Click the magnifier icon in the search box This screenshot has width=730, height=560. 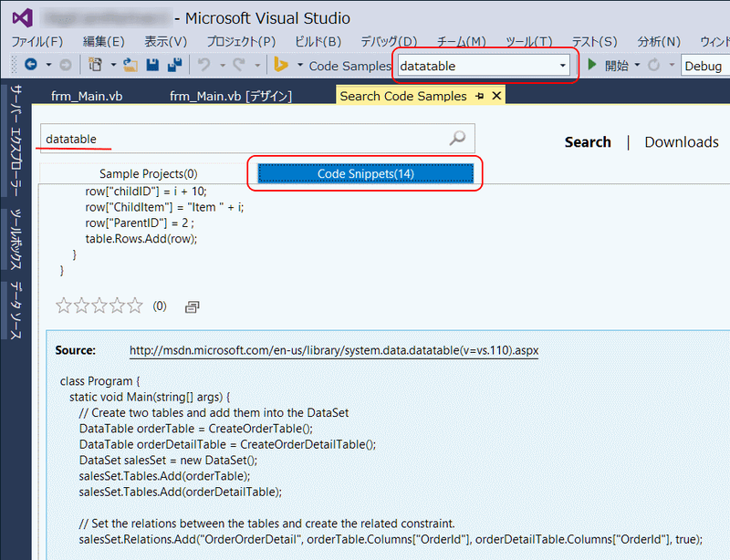click(458, 138)
